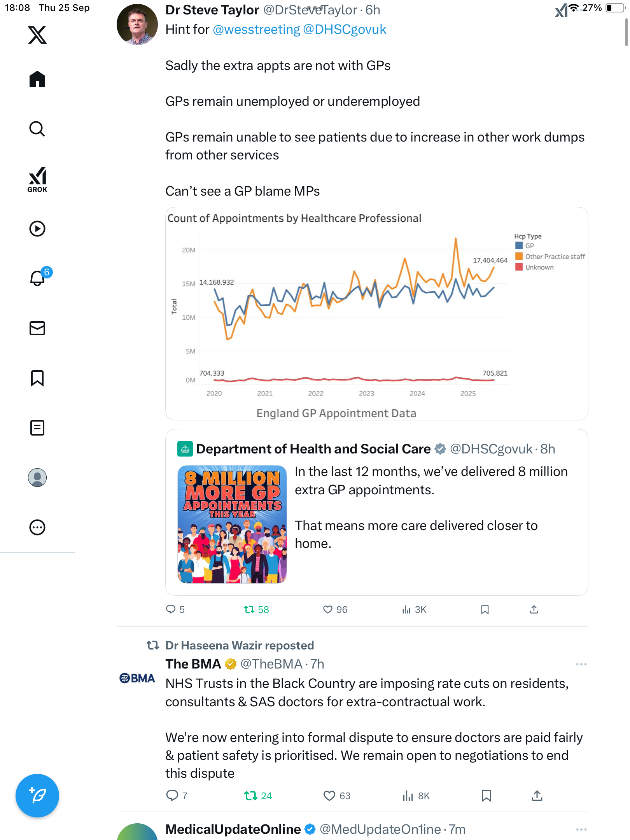Open the profile avatar in sidebar

tap(37, 478)
